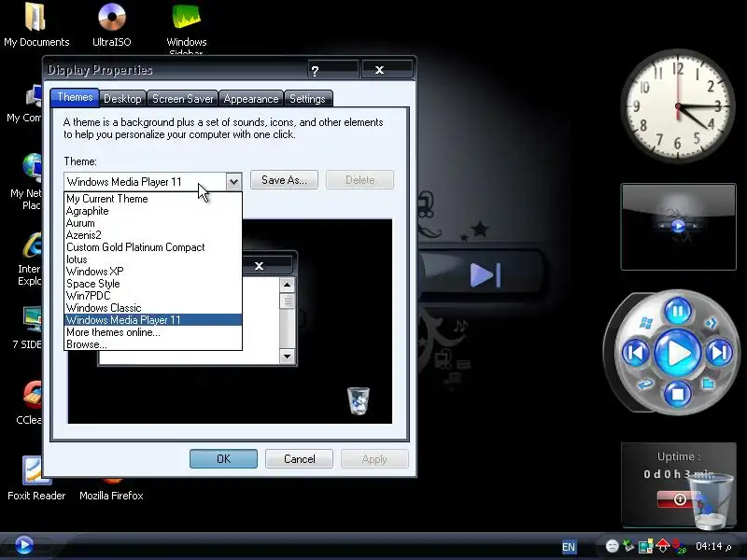Click the Recycle Bin in theme preview
747x560 pixels.
[359, 401]
